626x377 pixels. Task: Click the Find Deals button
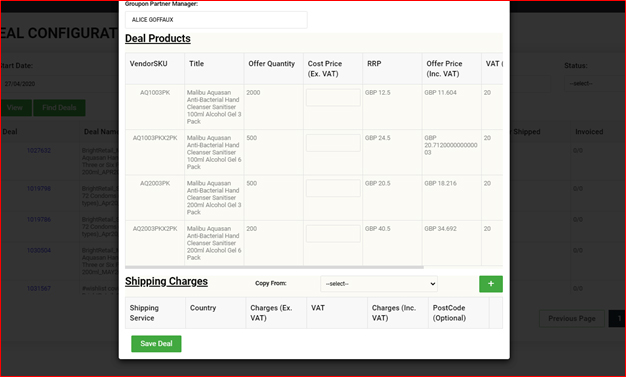(59, 108)
